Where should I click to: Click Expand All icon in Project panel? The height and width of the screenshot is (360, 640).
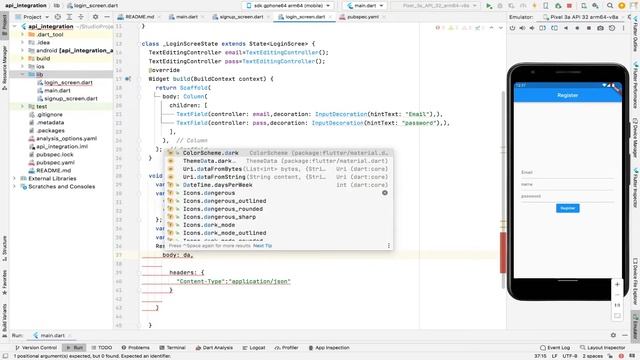tap(69, 17)
